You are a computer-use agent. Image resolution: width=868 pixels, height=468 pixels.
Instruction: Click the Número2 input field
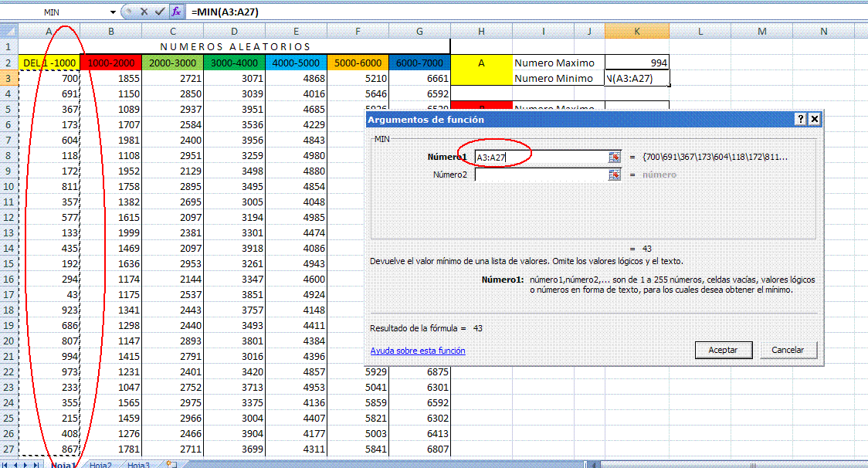[x=541, y=175]
